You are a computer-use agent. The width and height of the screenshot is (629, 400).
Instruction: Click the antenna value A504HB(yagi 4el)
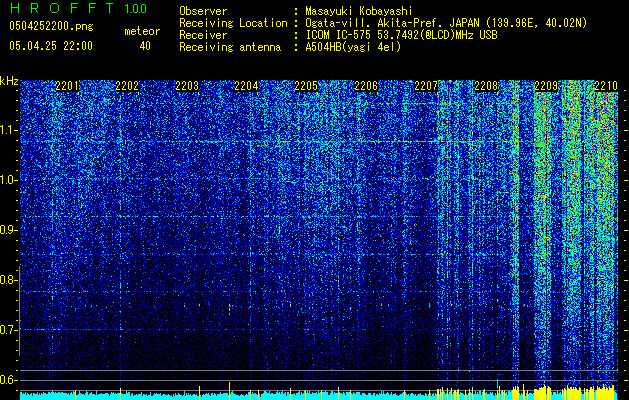(353, 47)
